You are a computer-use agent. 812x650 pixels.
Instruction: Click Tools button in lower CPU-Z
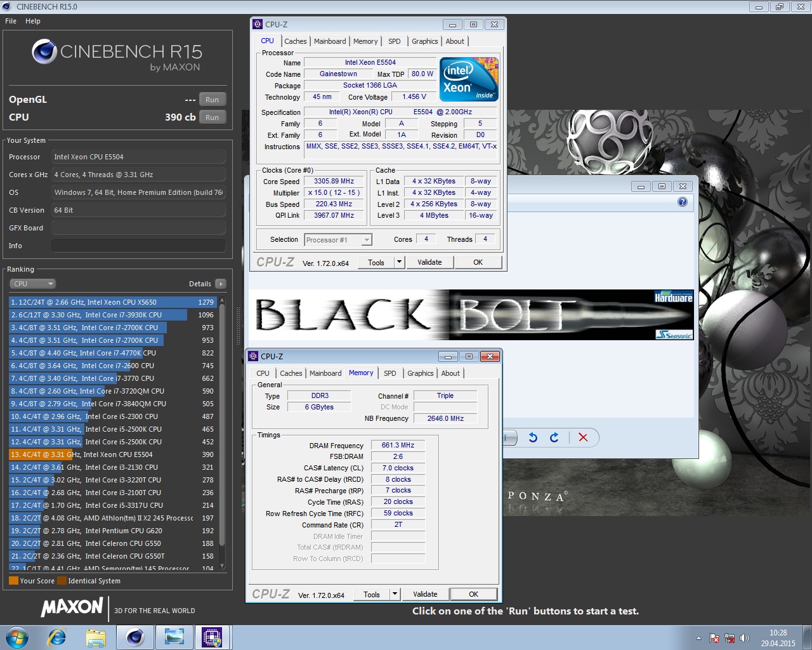pos(372,595)
